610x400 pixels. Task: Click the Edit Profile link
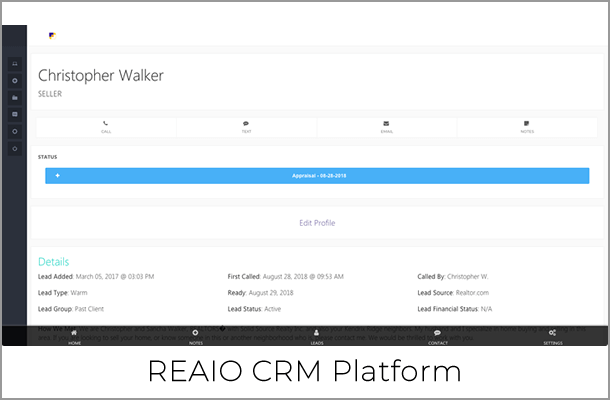coord(317,223)
